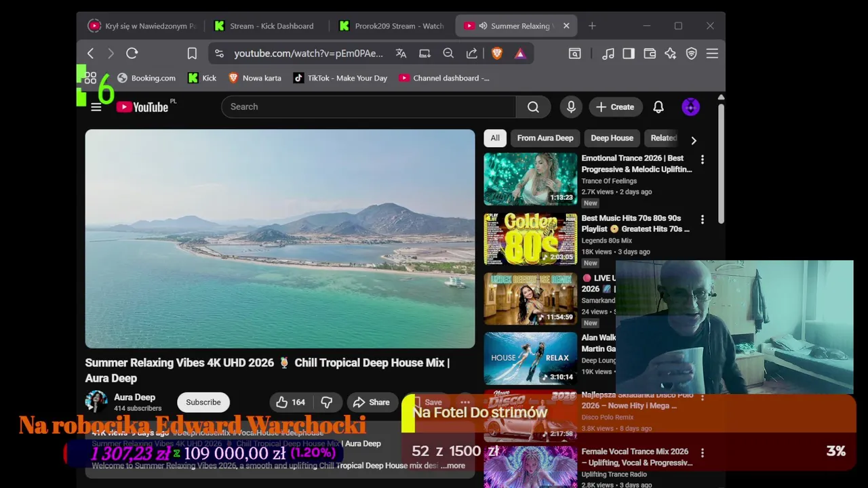Open the side search panel icon

(575, 54)
